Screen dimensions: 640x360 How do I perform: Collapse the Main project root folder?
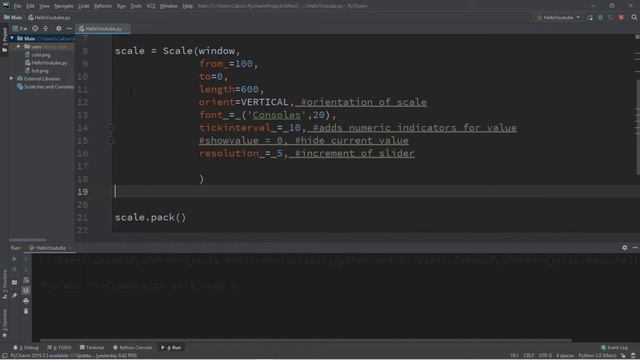click(12, 38)
